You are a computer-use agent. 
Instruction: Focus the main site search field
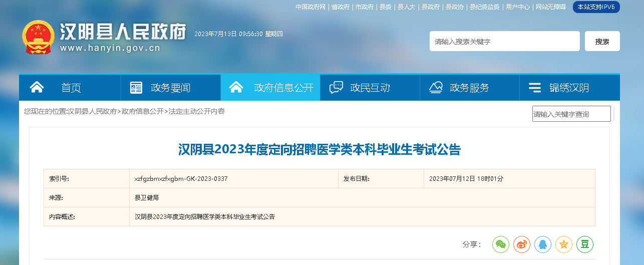[x=504, y=41]
